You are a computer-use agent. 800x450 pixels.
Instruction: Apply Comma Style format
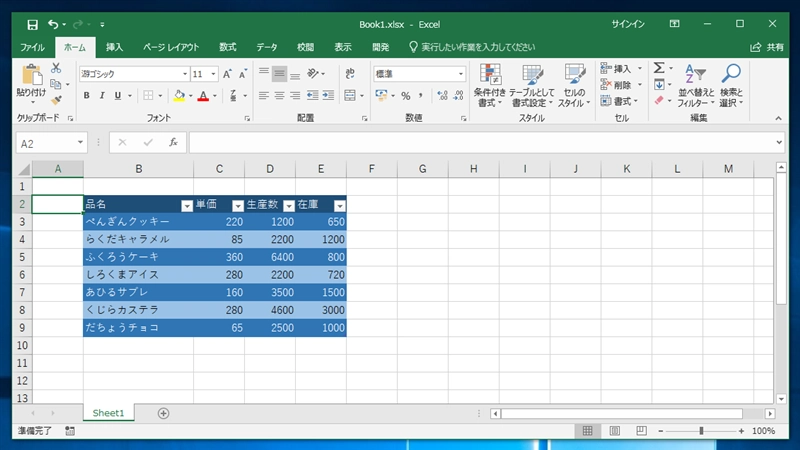421,95
